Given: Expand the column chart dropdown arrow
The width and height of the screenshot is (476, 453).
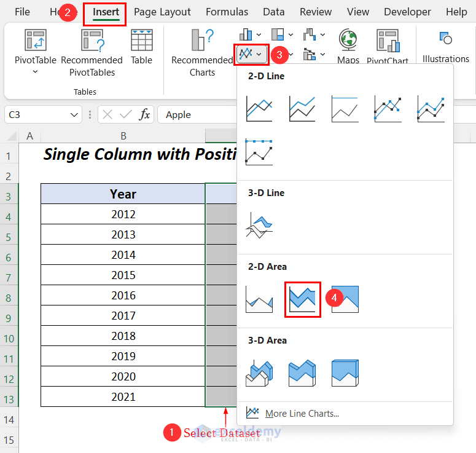Looking at the screenshot, I should (259, 34).
